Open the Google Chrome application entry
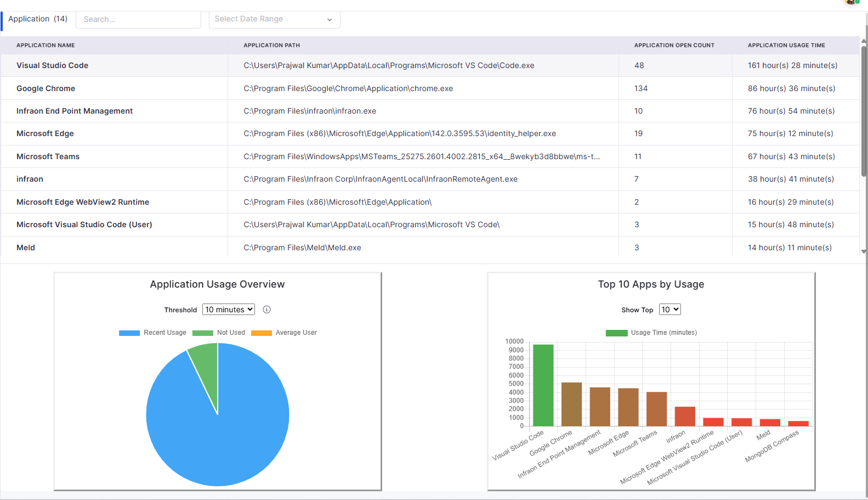The image size is (868, 500). 46,88
